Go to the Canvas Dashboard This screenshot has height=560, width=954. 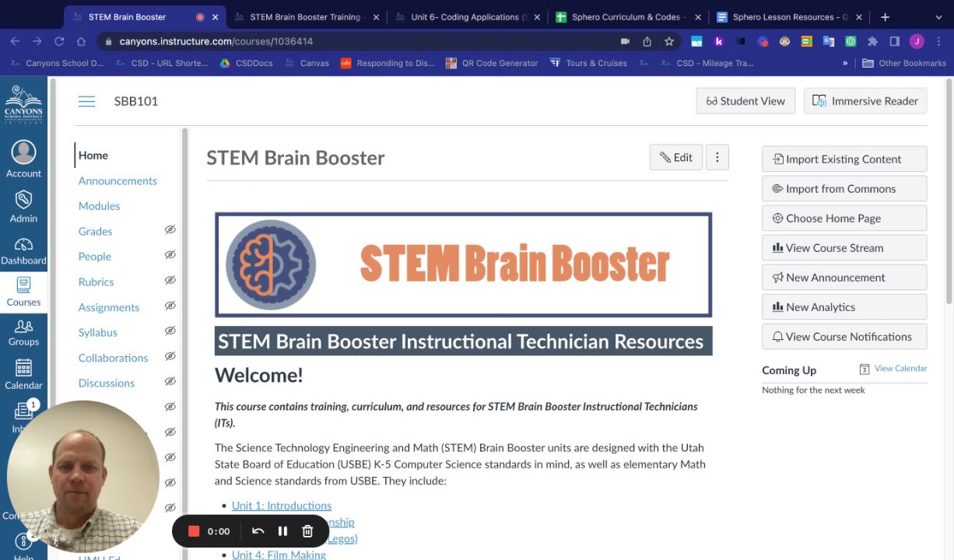pyautogui.click(x=23, y=251)
